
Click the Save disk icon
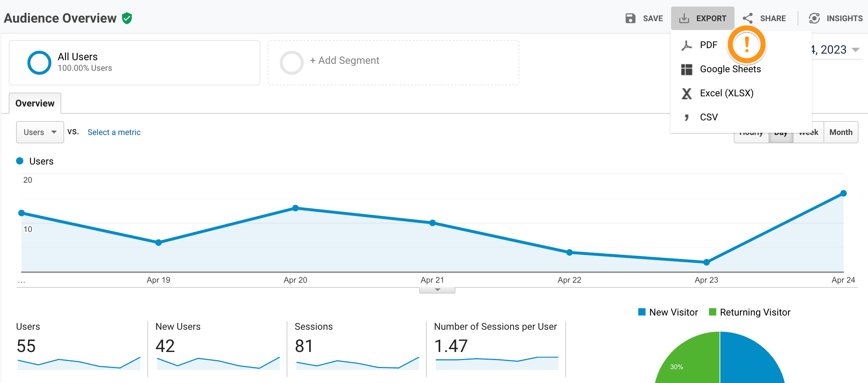click(631, 18)
